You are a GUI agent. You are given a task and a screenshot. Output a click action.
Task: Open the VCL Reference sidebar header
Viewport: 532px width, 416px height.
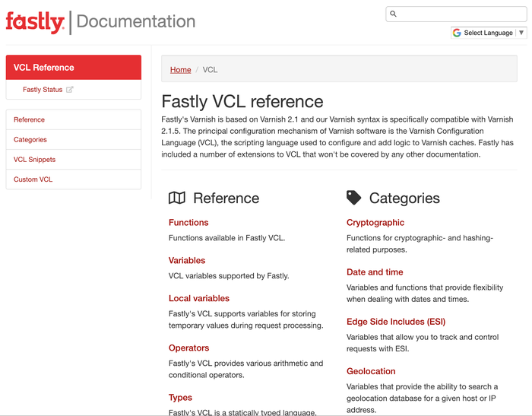(74, 68)
